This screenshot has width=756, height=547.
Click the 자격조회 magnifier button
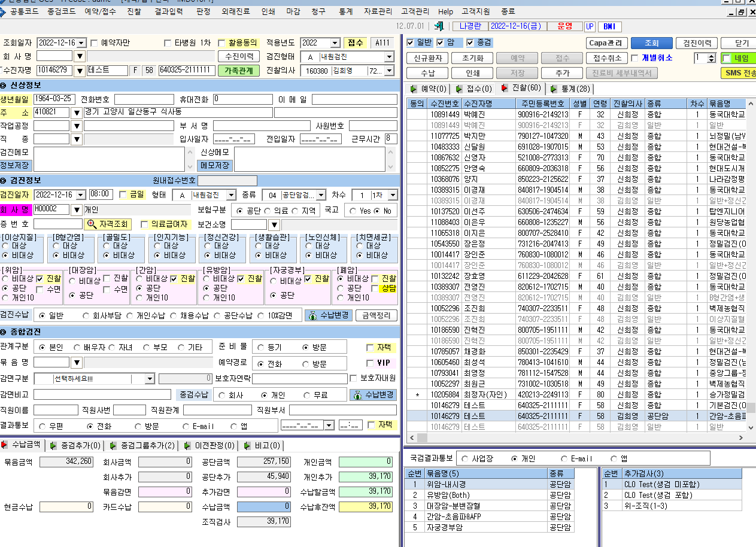[x=108, y=224]
